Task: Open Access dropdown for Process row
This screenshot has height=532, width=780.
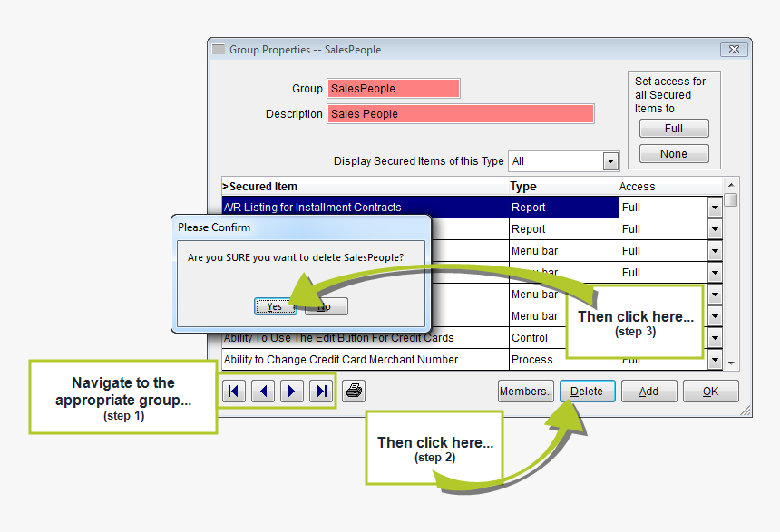Action: tap(715, 360)
